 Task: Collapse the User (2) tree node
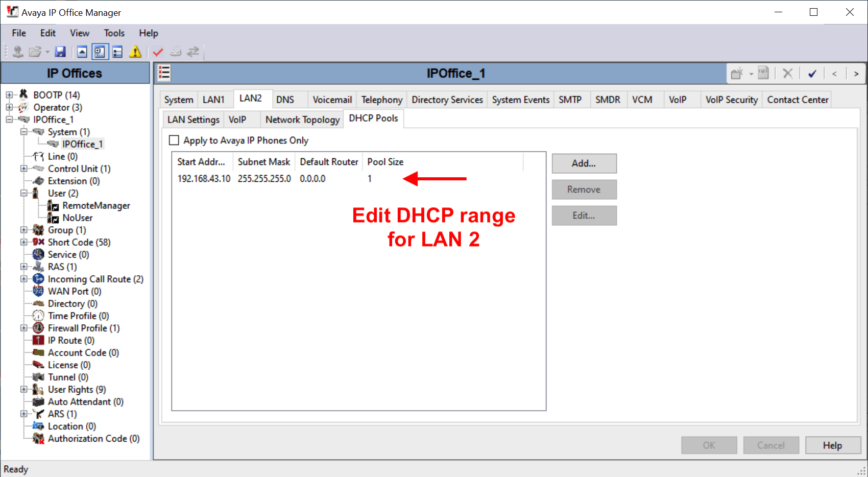click(23, 193)
